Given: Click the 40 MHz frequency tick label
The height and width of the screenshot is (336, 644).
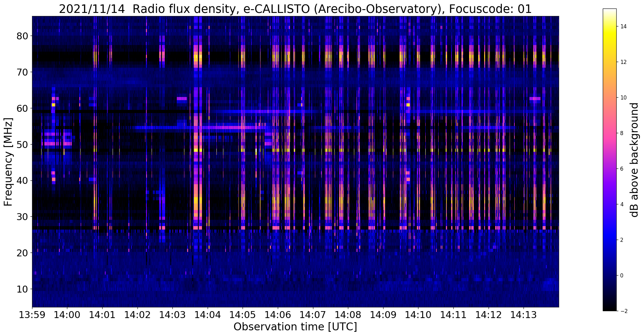Looking at the screenshot, I should click(x=22, y=181).
